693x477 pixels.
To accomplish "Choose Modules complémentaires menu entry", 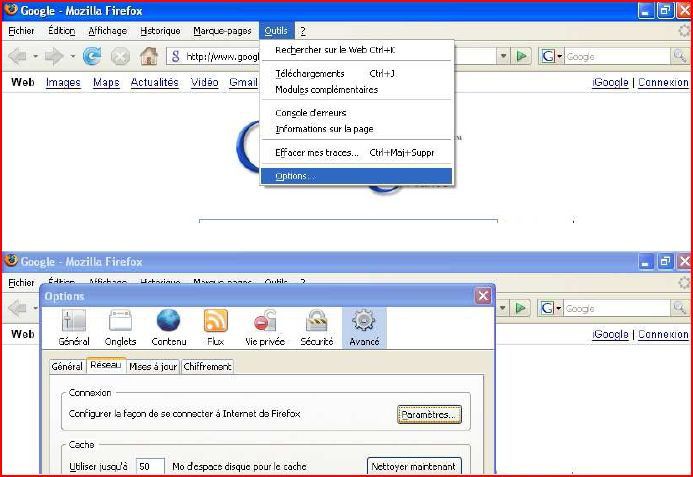I will (357, 90).
